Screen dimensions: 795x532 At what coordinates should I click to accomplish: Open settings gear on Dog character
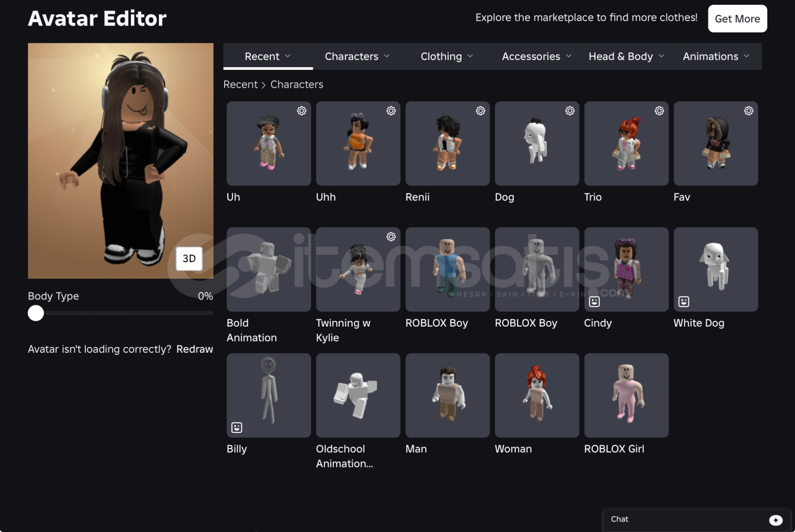click(570, 111)
